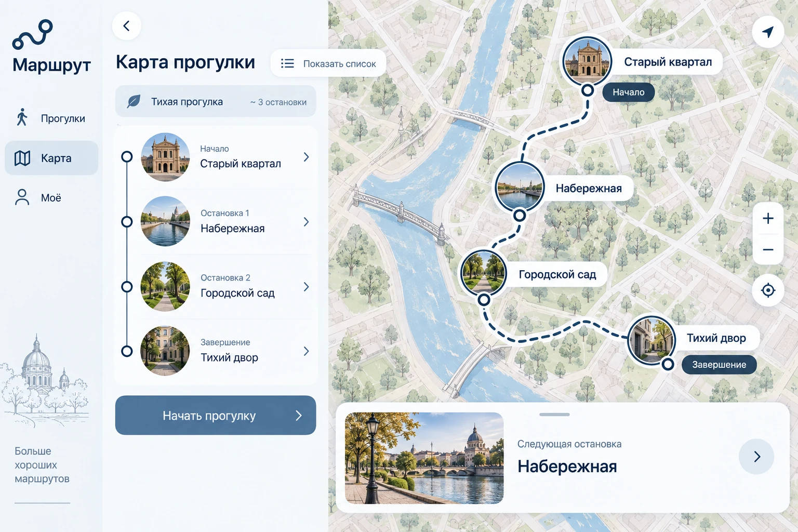The height and width of the screenshot is (532, 798).
Task: Click the Маршрут route logo icon
Action: pyautogui.click(x=33, y=34)
